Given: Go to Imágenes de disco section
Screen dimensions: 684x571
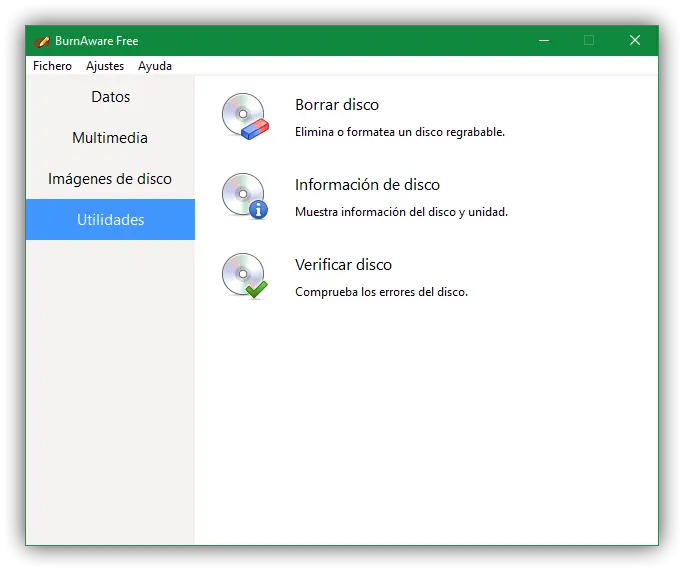Looking at the screenshot, I should click(x=110, y=179).
